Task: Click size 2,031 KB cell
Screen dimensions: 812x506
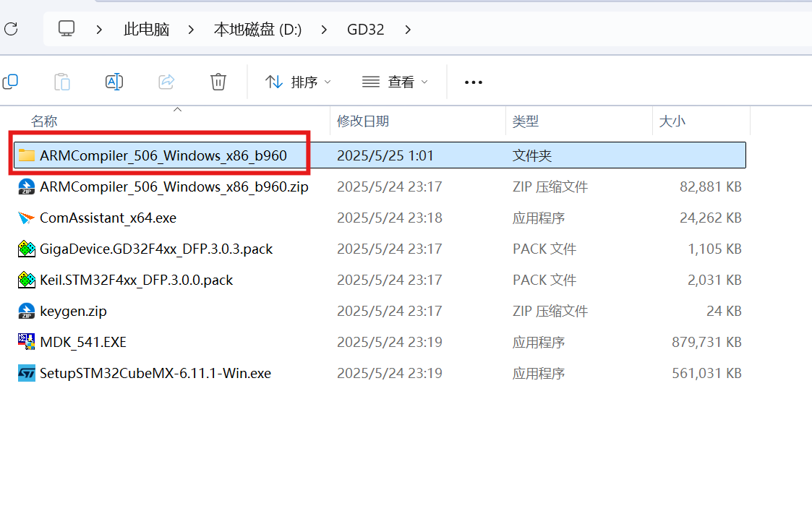Action: pos(714,280)
